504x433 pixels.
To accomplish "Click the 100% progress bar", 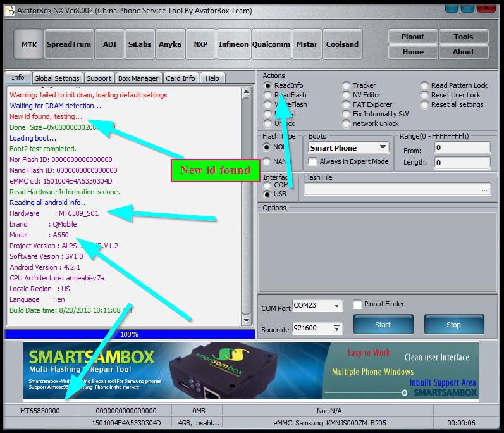I will [130, 334].
